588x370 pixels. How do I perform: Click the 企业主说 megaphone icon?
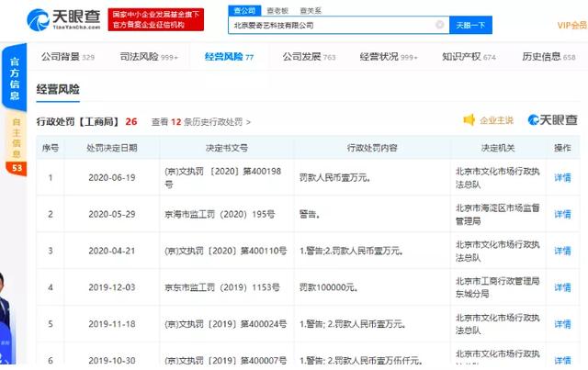coord(469,120)
